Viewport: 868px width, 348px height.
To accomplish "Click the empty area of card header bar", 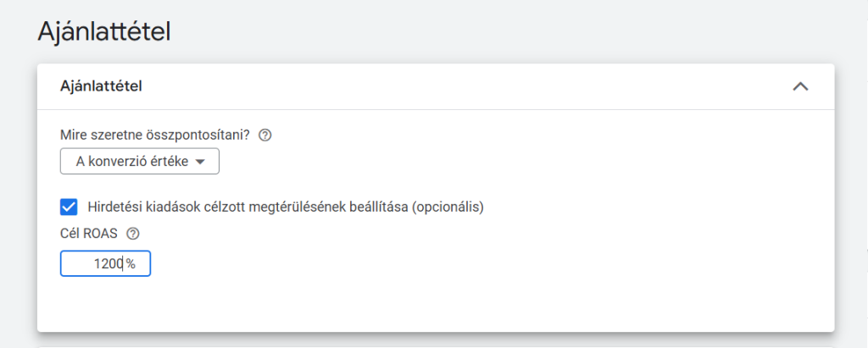I will (x=466, y=86).
